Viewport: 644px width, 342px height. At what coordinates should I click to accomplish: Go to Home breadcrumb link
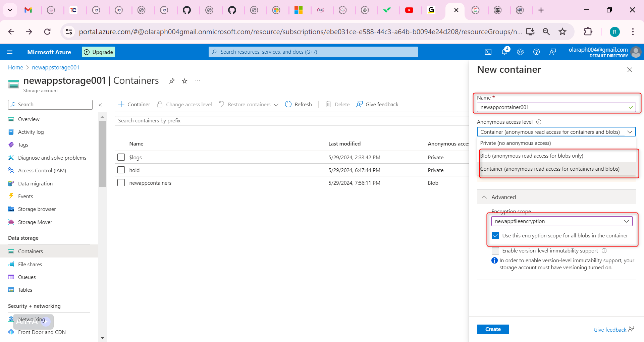pyautogui.click(x=15, y=67)
